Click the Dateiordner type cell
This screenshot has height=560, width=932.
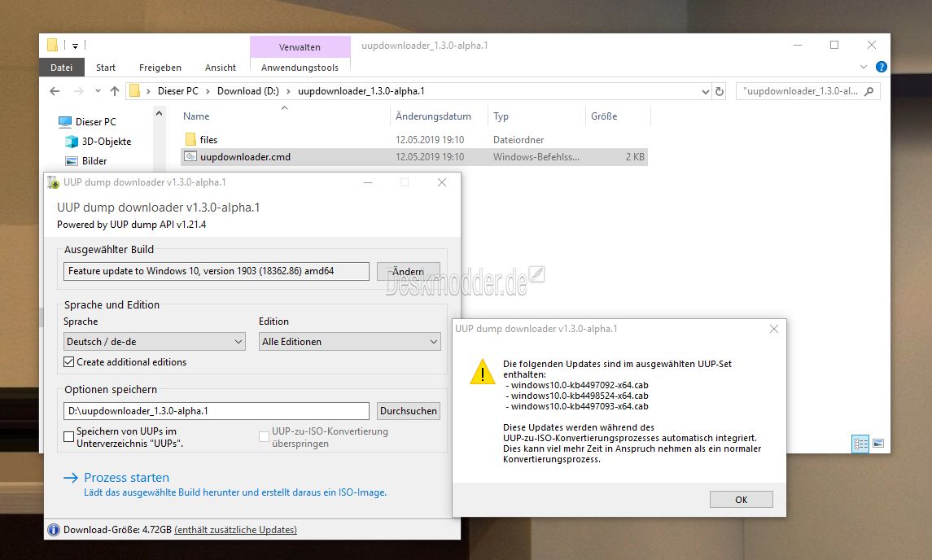click(x=519, y=140)
